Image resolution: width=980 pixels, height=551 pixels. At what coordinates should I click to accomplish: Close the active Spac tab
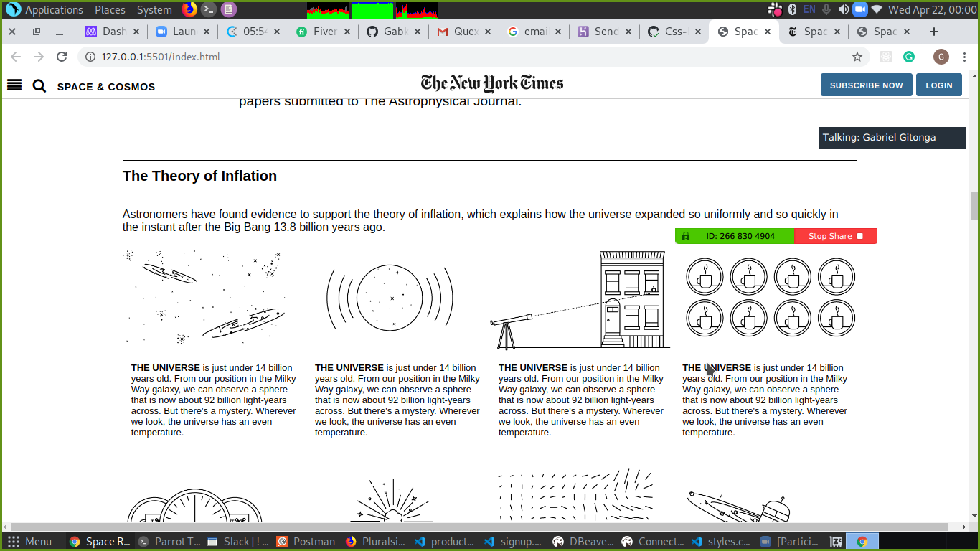(x=768, y=32)
